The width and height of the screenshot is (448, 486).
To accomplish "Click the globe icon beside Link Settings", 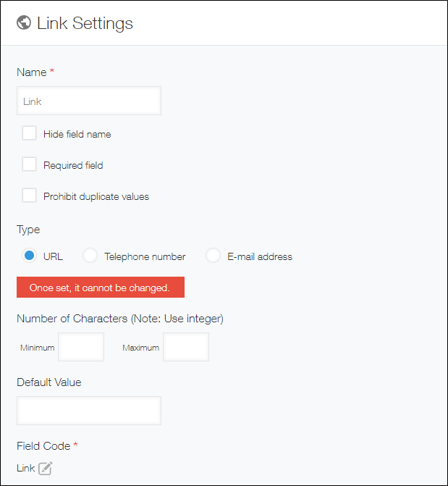I will coord(24,23).
